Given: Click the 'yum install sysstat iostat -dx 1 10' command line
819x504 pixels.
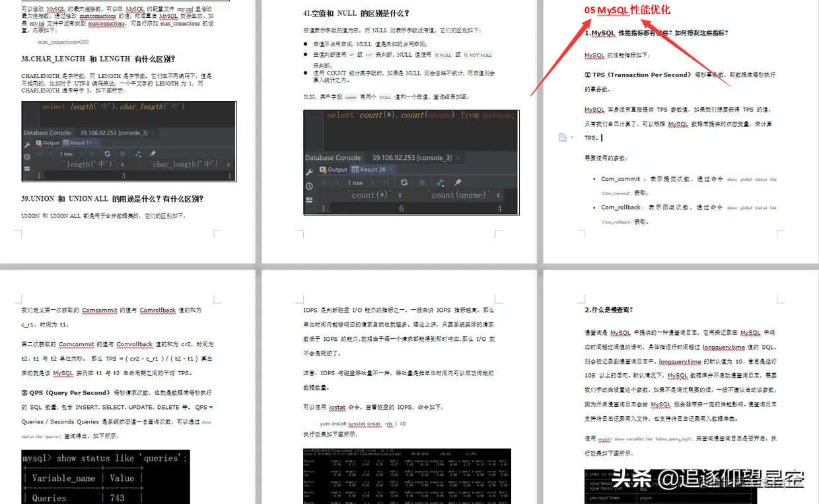Looking at the screenshot, I should pos(363,424).
